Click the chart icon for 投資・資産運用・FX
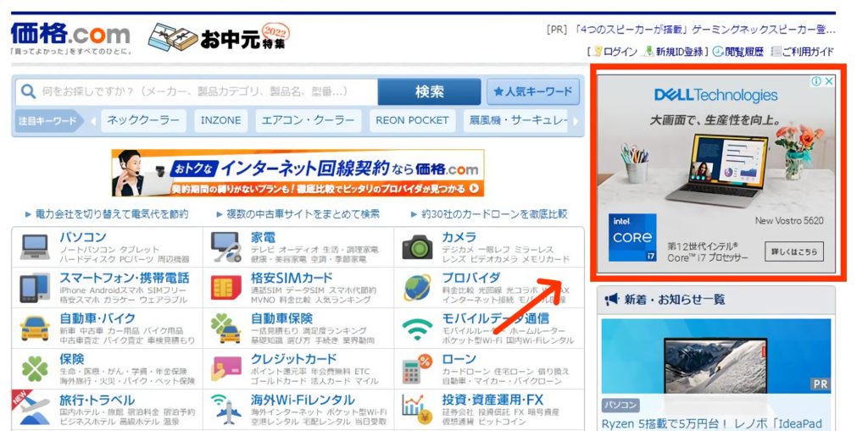This screenshot has width=868, height=431. (417, 410)
